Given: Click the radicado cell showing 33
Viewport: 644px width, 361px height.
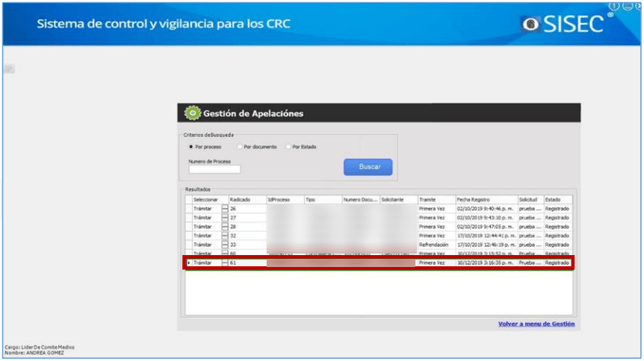Looking at the screenshot, I should 247,245.
